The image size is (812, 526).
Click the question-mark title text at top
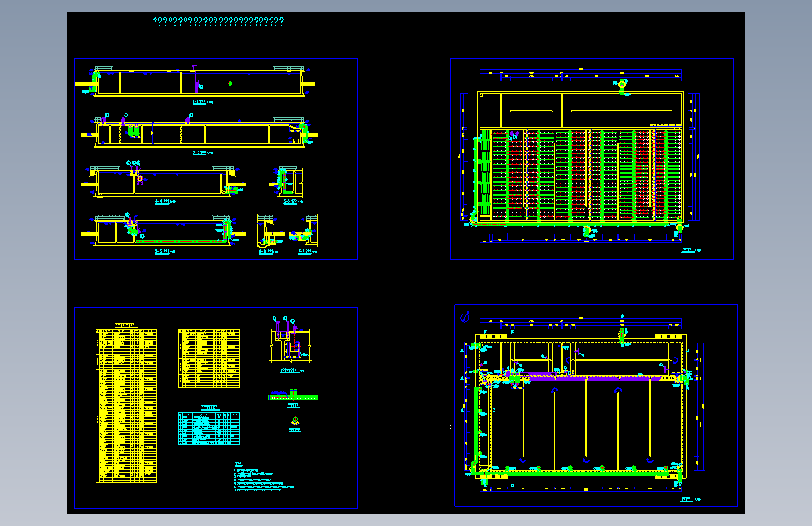[x=218, y=22]
